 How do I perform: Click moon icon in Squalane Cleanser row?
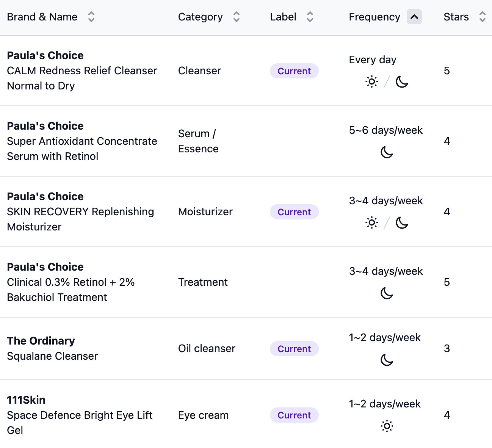(x=387, y=360)
